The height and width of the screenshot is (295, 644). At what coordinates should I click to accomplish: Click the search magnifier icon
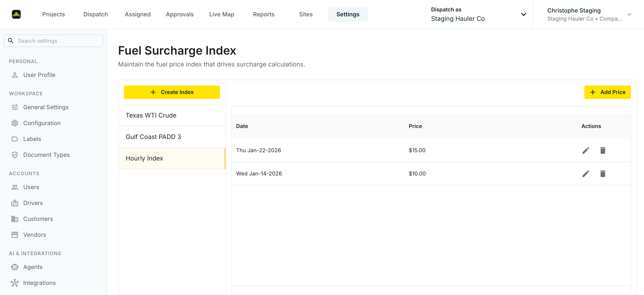tap(11, 41)
